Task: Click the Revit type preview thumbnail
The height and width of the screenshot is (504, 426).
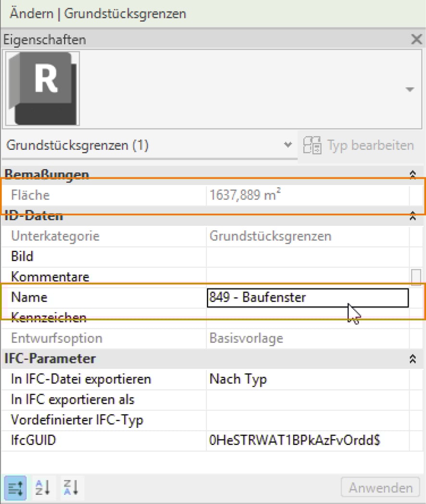Action: 42,89
